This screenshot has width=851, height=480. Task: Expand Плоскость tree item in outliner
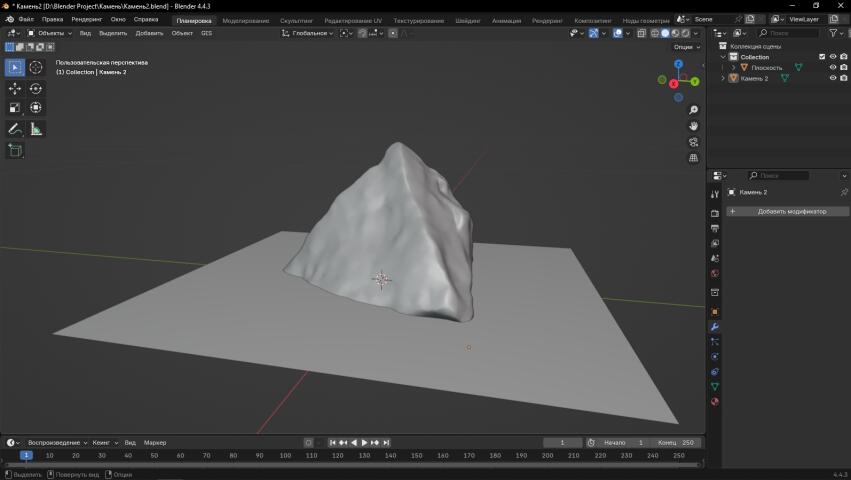click(733, 67)
